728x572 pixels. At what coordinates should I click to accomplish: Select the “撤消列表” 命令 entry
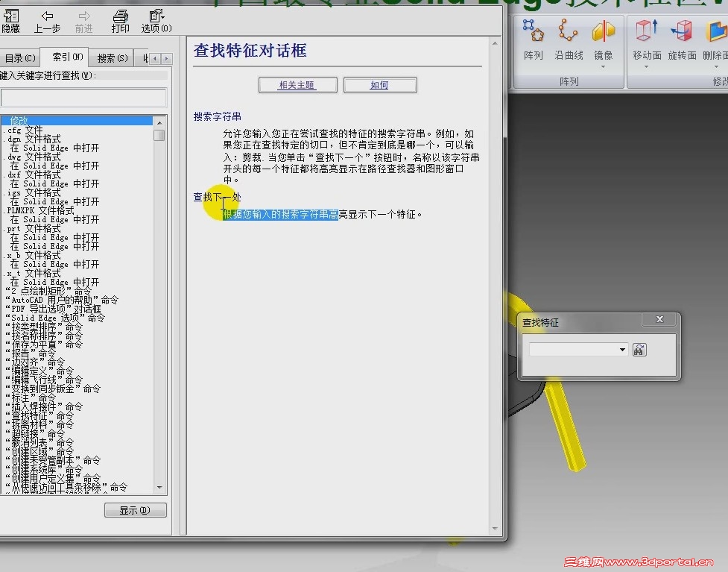39,443
